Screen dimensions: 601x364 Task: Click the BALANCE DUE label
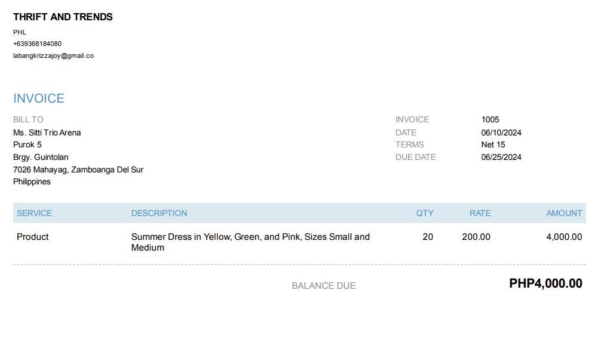[x=323, y=286]
